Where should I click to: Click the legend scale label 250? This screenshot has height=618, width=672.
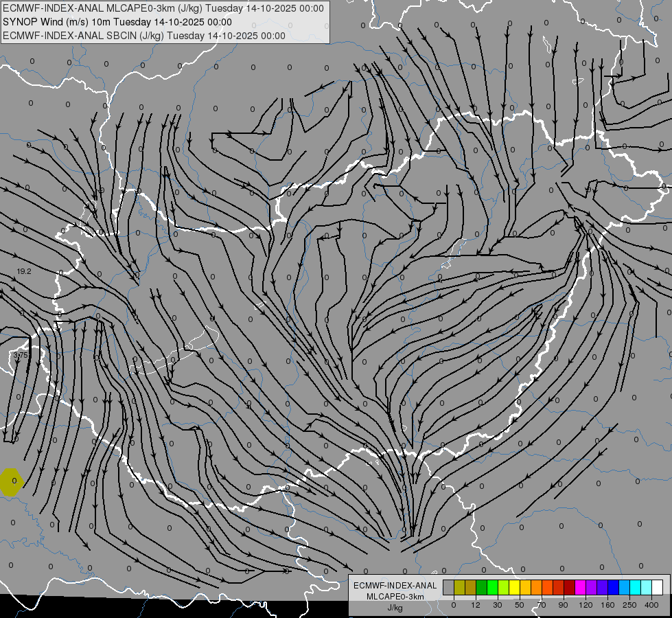click(629, 605)
